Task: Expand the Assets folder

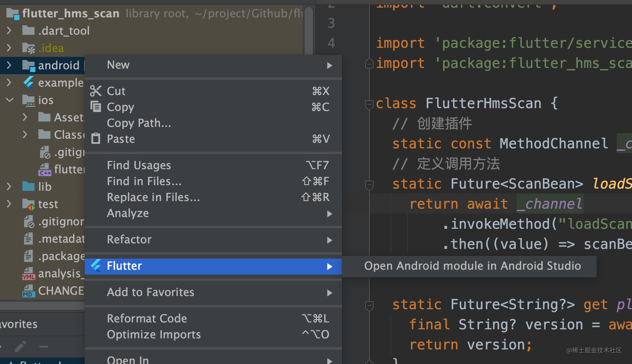Action: (25, 117)
